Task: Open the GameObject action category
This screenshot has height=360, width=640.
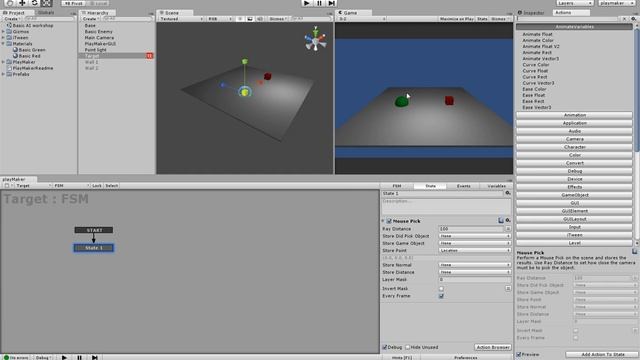Action: point(574,195)
